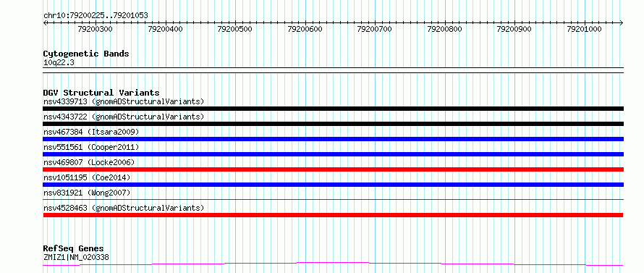Select the black bar of nsv4339713
This screenshot has height=273, width=644.
click(x=333, y=109)
